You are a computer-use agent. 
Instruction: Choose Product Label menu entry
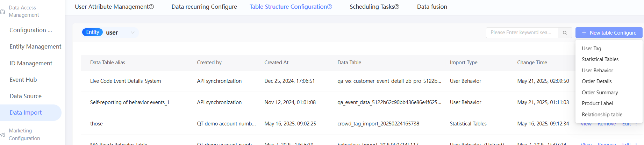click(x=597, y=103)
